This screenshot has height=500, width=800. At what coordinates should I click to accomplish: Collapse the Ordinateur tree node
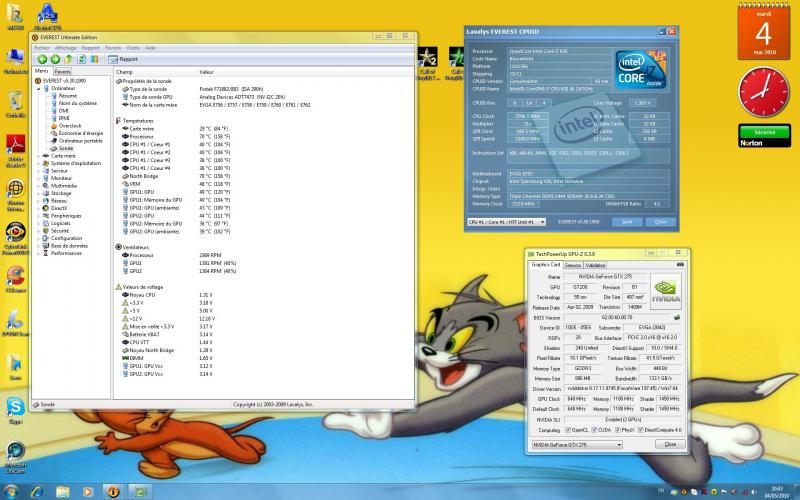(x=38, y=88)
